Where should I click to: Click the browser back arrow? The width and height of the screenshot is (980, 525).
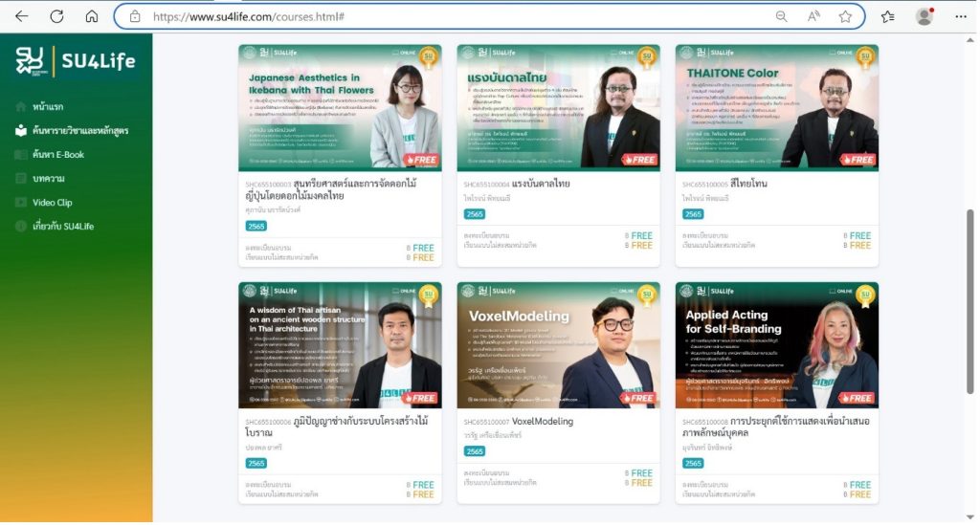point(22,16)
